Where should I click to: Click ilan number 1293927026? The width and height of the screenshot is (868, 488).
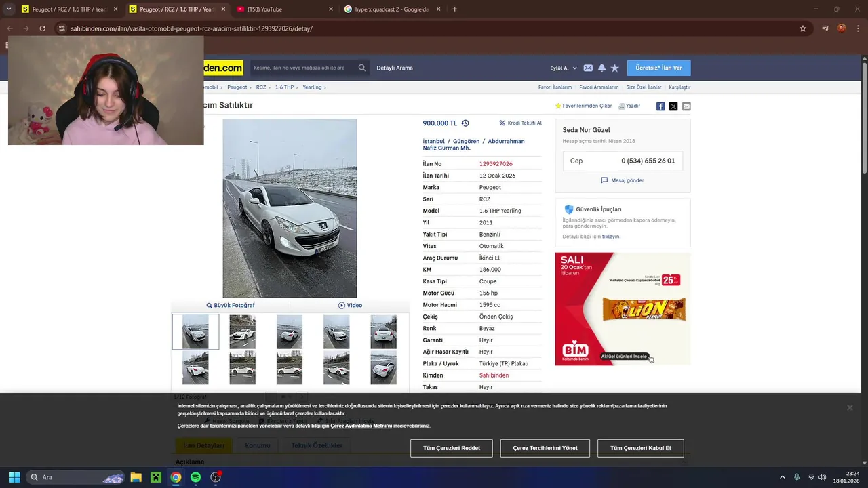[x=496, y=164]
